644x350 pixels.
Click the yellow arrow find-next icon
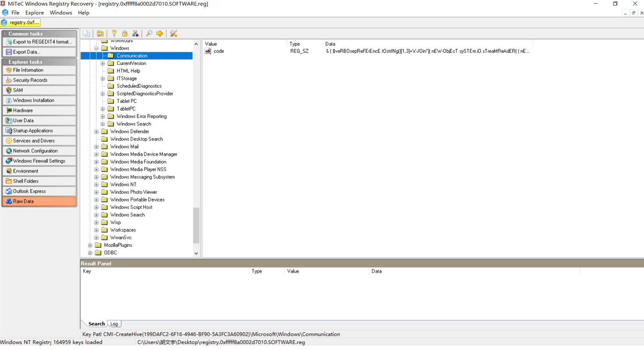[160, 34]
